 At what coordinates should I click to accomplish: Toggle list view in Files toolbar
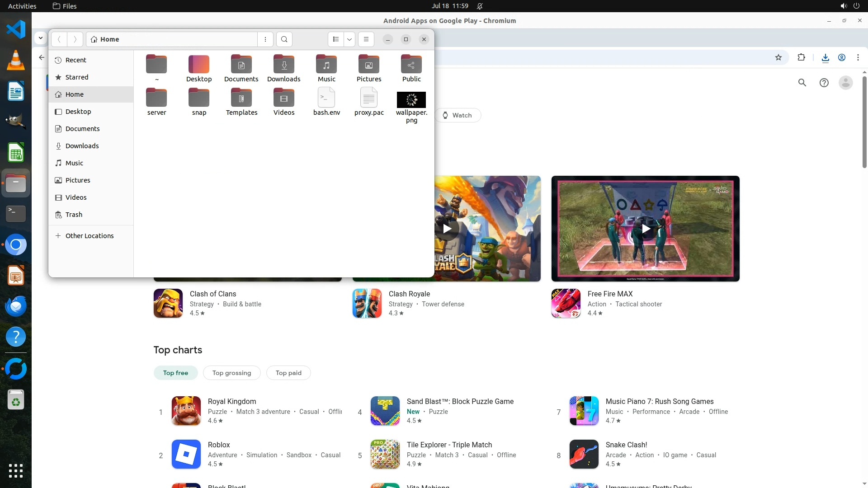click(x=335, y=39)
